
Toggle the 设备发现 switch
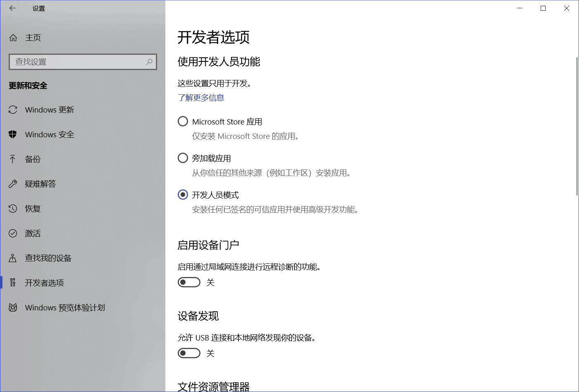[189, 353]
